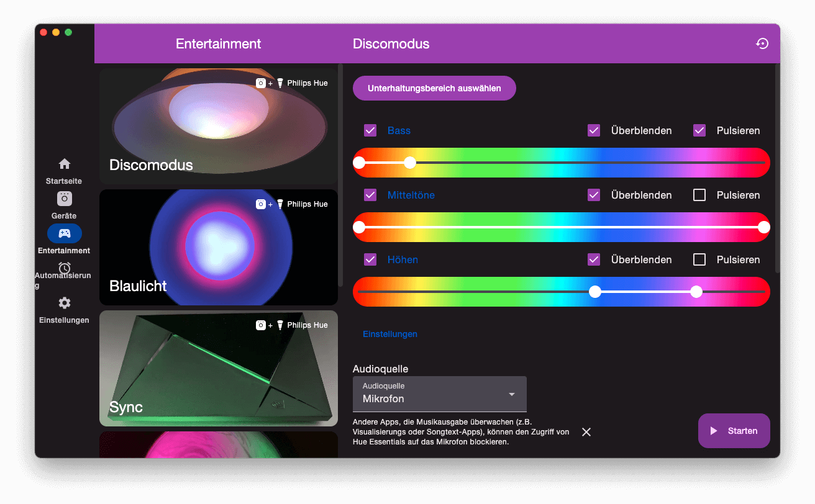The height and width of the screenshot is (504, 815).
Task: Select the Discomodus card thumbnail
Action: [219, 126]
